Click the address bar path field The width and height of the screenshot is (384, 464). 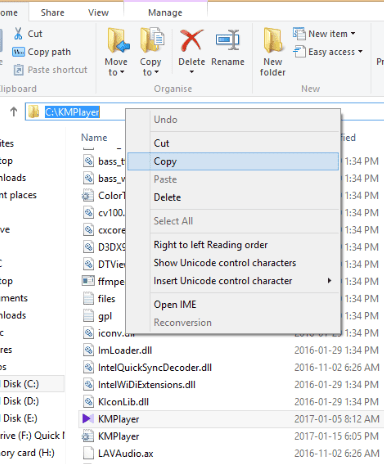coord(72,112)
